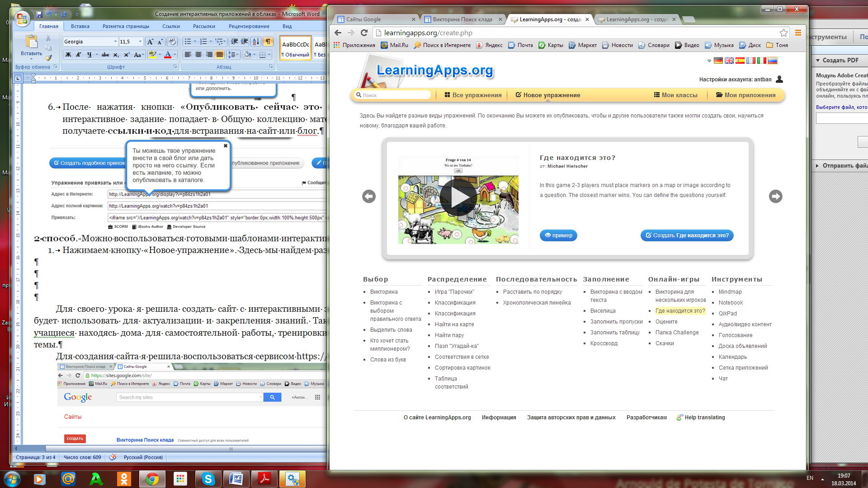Go back in the Chrome browser

tap(338, 33)
